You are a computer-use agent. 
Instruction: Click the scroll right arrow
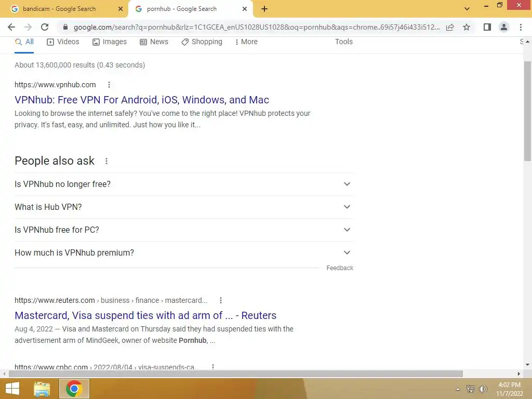(x=519, y=374)
